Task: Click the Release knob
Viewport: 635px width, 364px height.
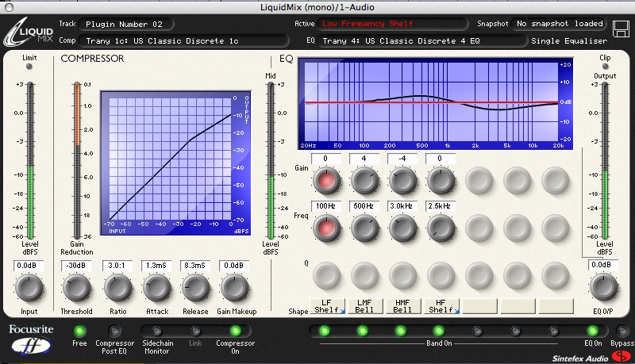Action: 195,288
